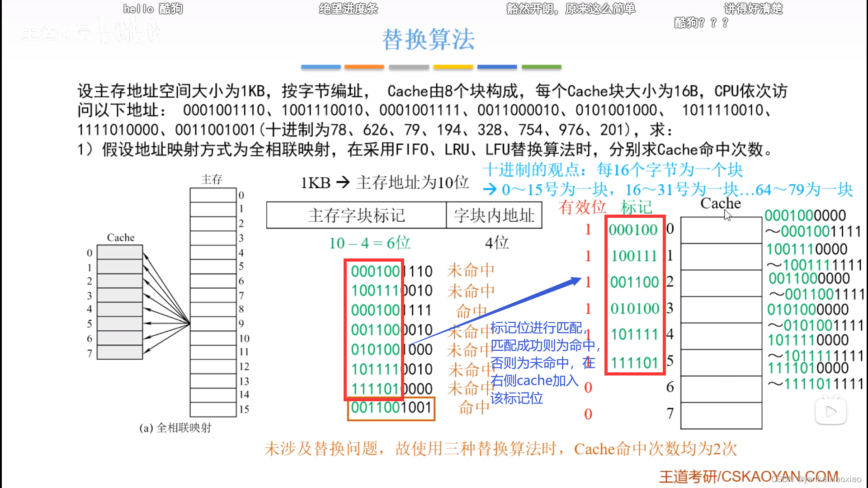The height and width of the screenshot is (488, 868).
Task: Click main memory block 15 in the left diagram
Action: (x=213, y=409)
